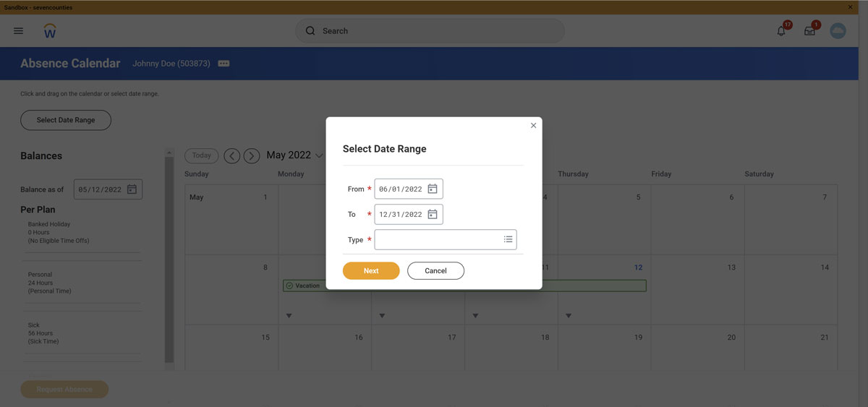The width and height of the screenshot is (868, 407).
Task: Open the inbox tray icon
Action: [809, 31]
